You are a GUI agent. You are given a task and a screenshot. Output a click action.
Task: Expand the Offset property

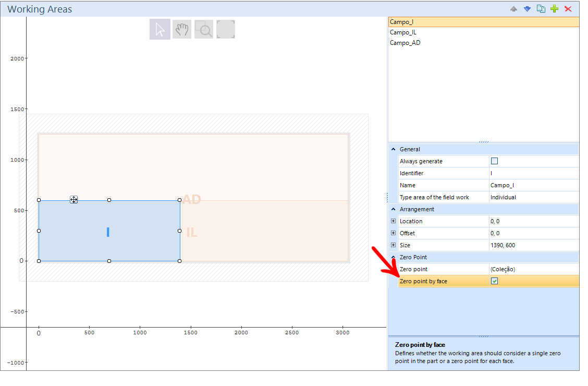point(394,233)
